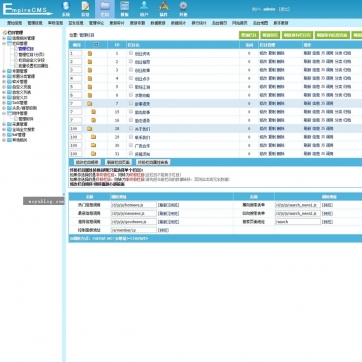Select 批量设置栏目属性 in the sidebar tree
This screenshot has width=362, height=362.
(x=33, y=66)
